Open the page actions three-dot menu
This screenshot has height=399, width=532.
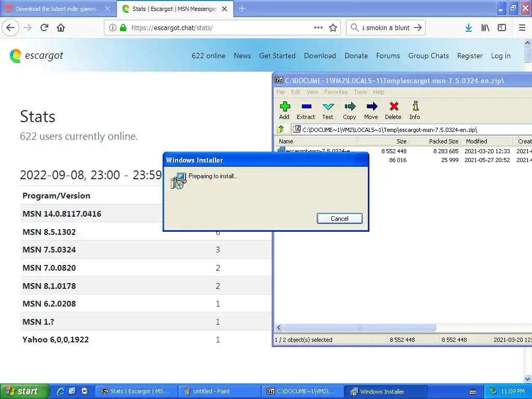coord(318,28)
